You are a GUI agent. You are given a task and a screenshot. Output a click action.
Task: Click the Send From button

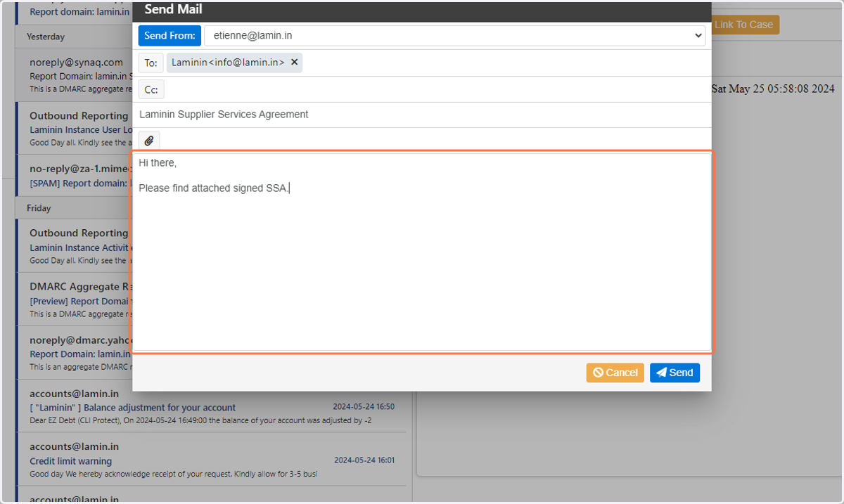point(170,36)
